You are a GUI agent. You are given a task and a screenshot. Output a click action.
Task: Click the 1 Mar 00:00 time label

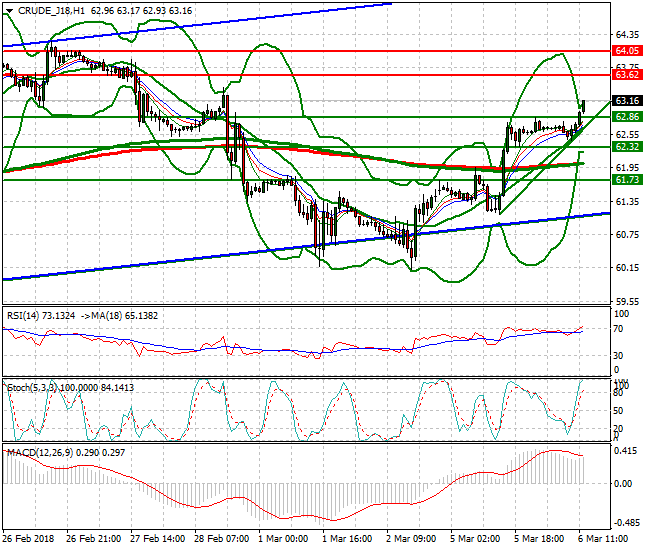pyautogui.click(x=283, y=539)
